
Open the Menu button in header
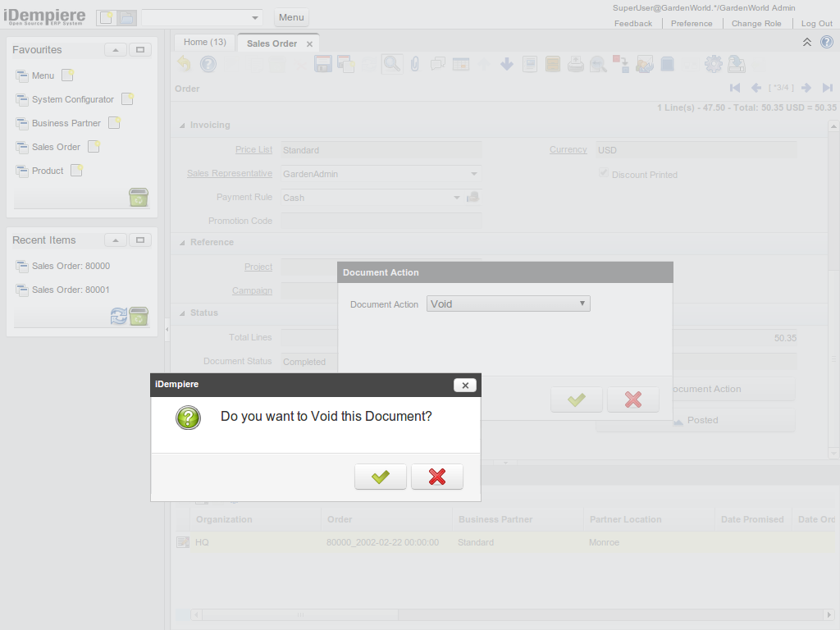pos(291,17)
